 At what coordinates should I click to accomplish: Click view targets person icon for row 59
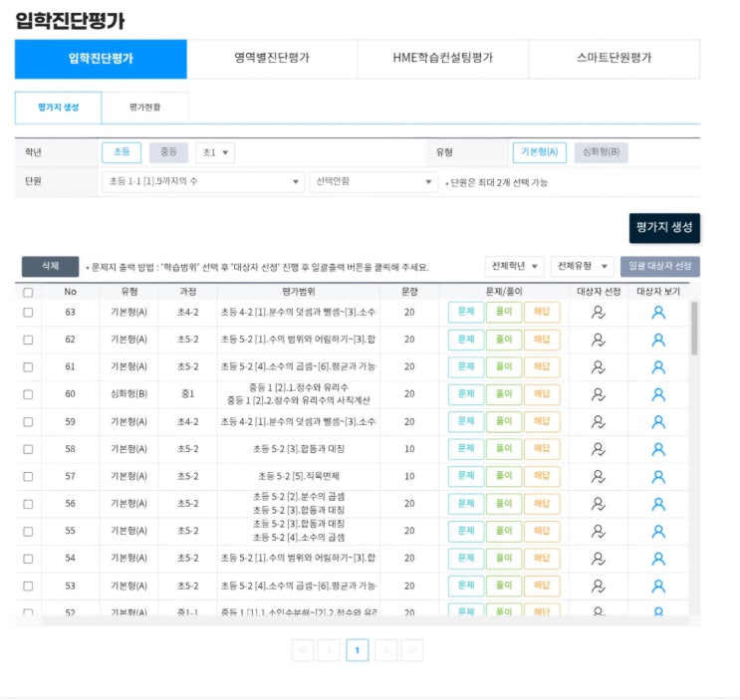(x=657, y=421)
